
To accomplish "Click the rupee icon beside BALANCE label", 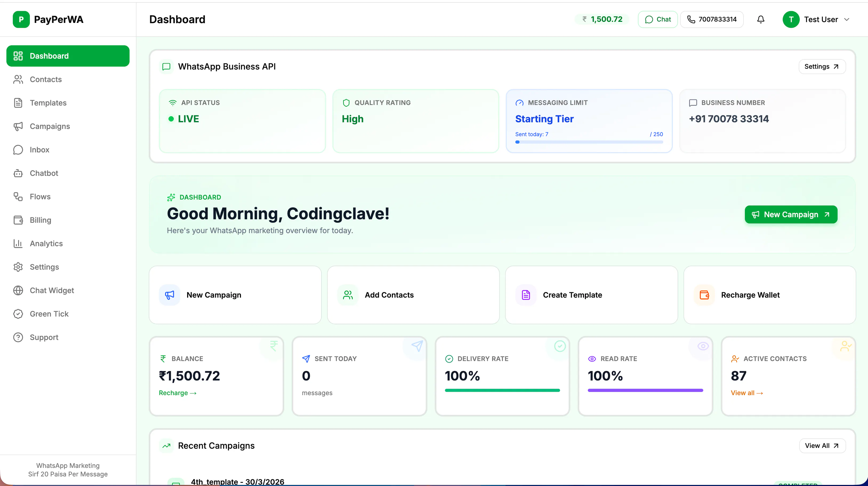I will 163,359.
